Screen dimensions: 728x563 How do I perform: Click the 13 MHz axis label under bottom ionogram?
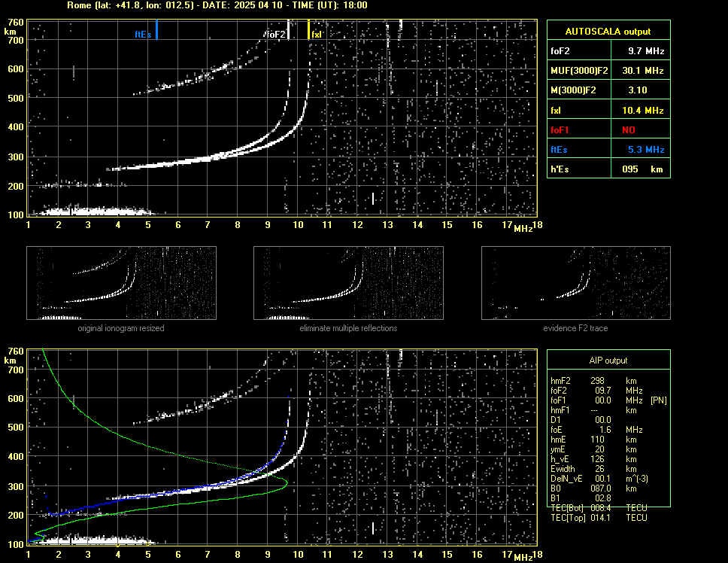[387, 554]
